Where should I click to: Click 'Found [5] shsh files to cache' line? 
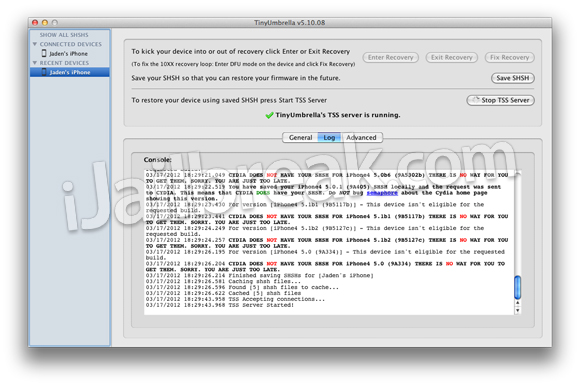(x=242, y=287)
